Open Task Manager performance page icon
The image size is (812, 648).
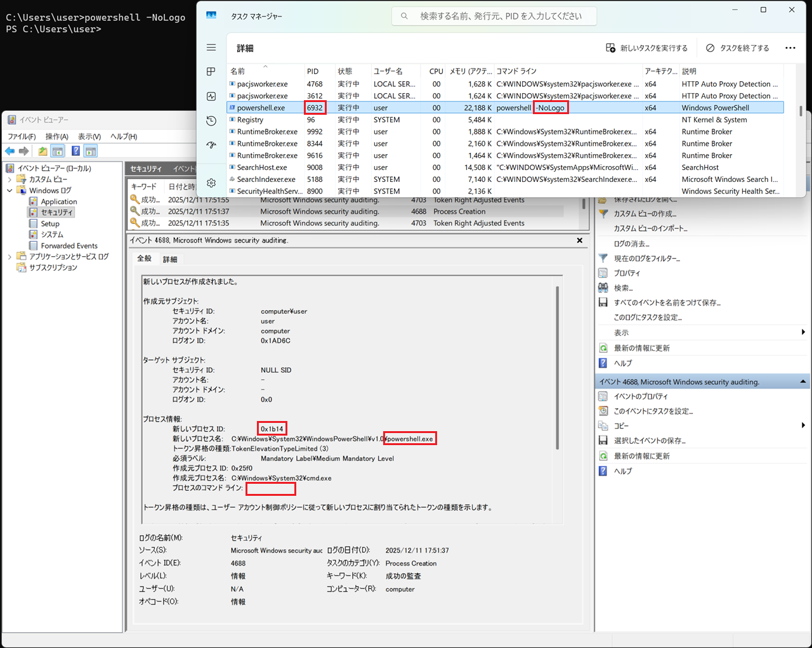(x=211, y=96)
